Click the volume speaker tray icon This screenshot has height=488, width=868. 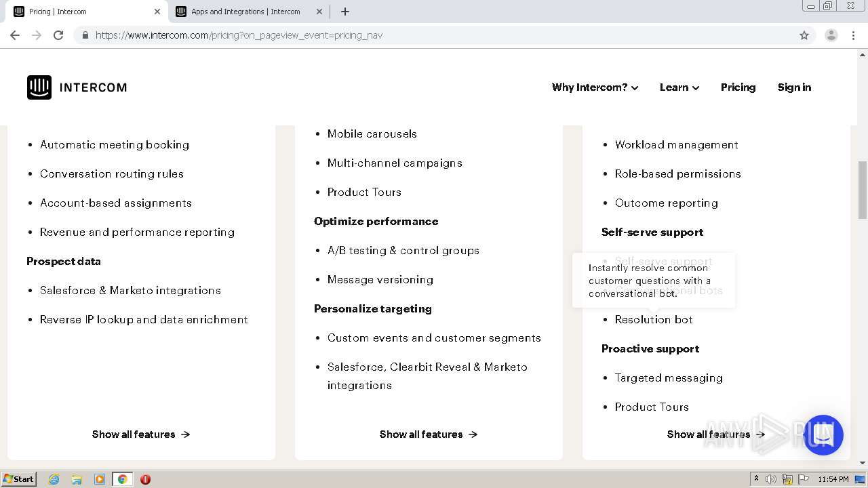click(x=771, y=479)
